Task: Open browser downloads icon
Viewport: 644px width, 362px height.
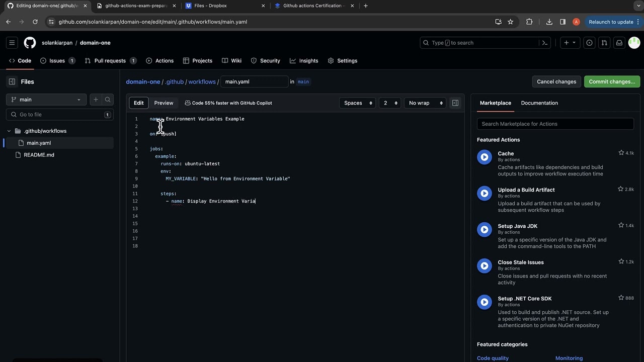Action: pyautogui.click(x=549, y=22)
